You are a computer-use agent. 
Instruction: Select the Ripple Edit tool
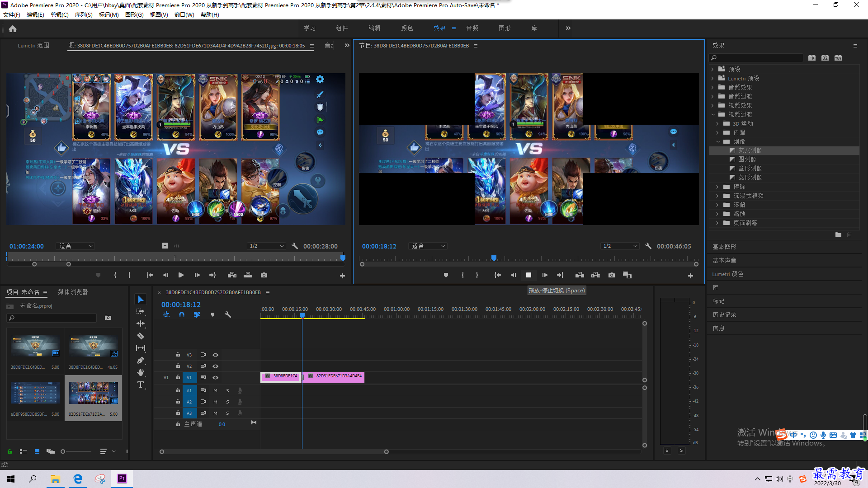141,324
